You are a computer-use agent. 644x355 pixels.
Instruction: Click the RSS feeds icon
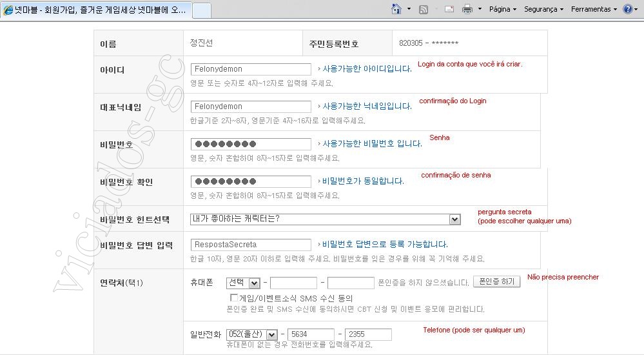pos(423,9)
